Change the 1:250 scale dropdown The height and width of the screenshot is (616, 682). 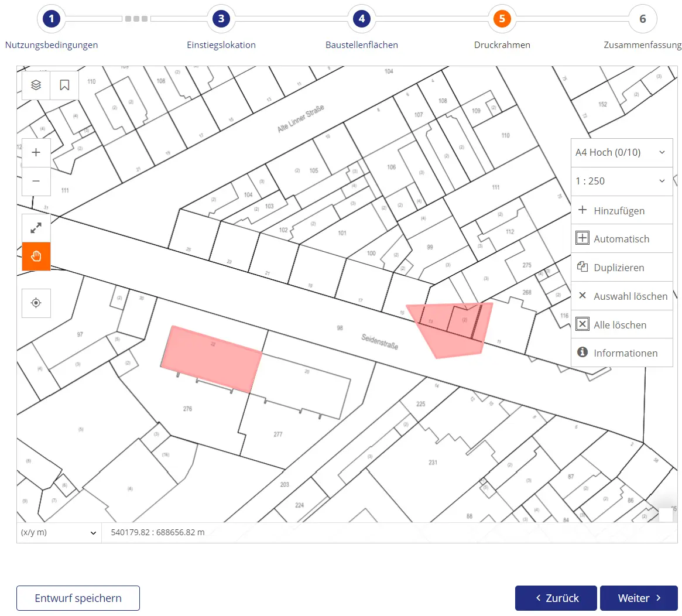622,181
